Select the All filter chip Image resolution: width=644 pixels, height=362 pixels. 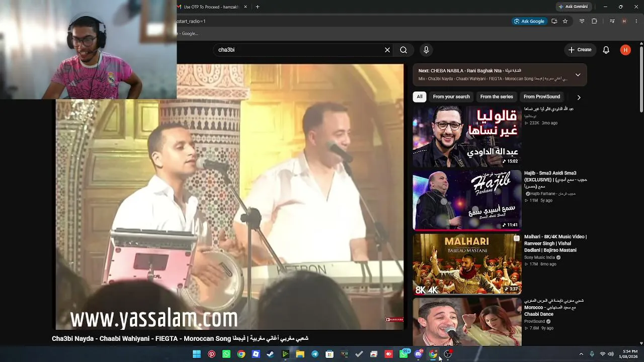pyautogui.click(x=420, y=97)
